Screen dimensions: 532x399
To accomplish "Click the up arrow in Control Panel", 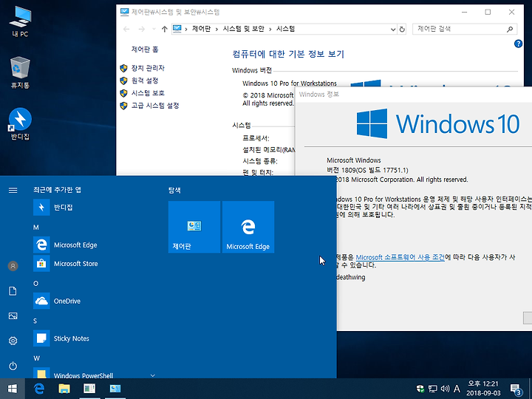I will [165, 29].
